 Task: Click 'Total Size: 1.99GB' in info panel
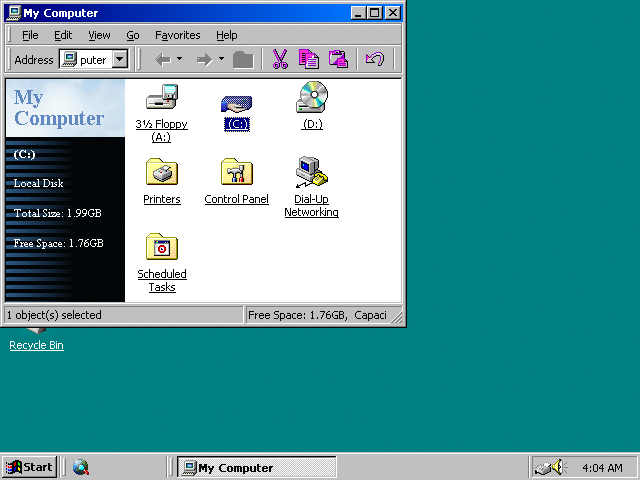tap(58, 213)
